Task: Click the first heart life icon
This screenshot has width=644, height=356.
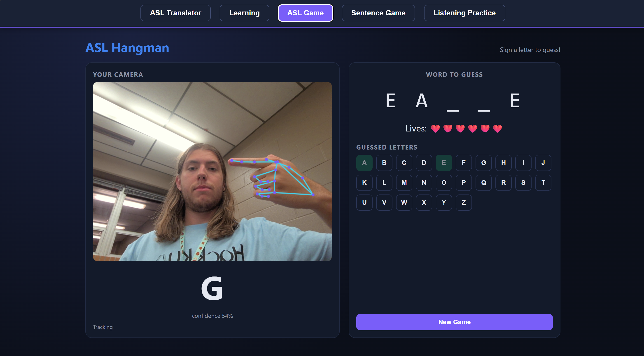Action: coord(435,129)
